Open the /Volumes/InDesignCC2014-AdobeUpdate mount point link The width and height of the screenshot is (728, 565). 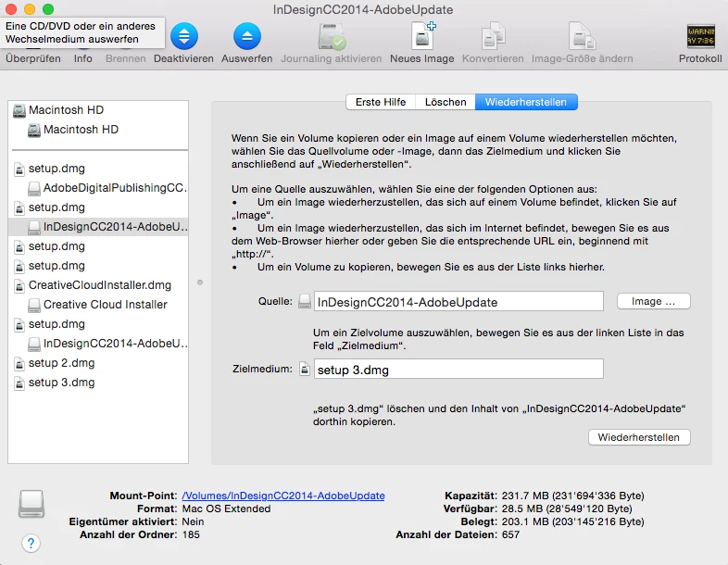283,496
